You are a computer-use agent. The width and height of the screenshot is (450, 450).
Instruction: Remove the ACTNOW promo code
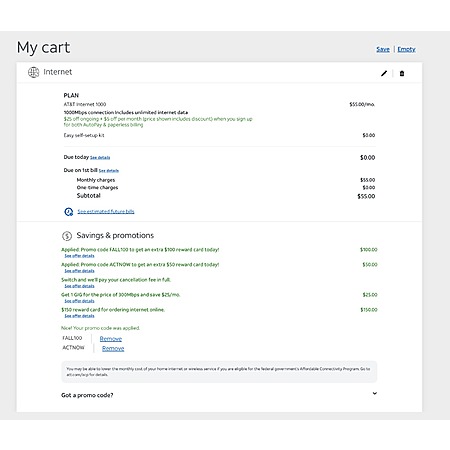(x=113, y=348)
